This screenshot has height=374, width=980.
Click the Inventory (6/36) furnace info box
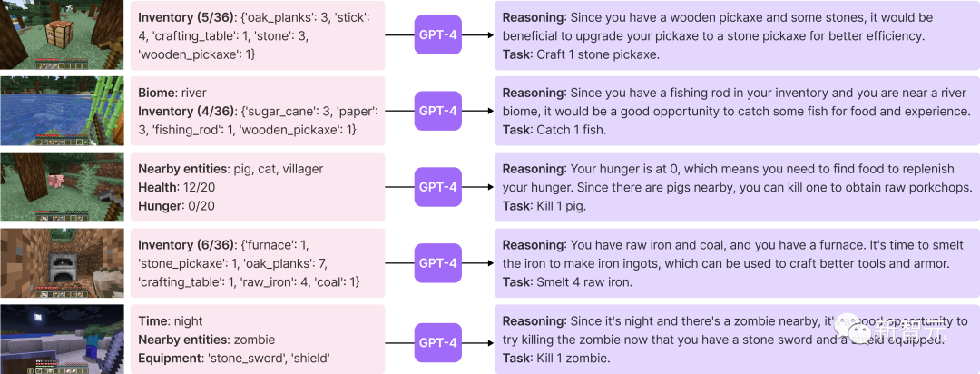coord(259,263)
